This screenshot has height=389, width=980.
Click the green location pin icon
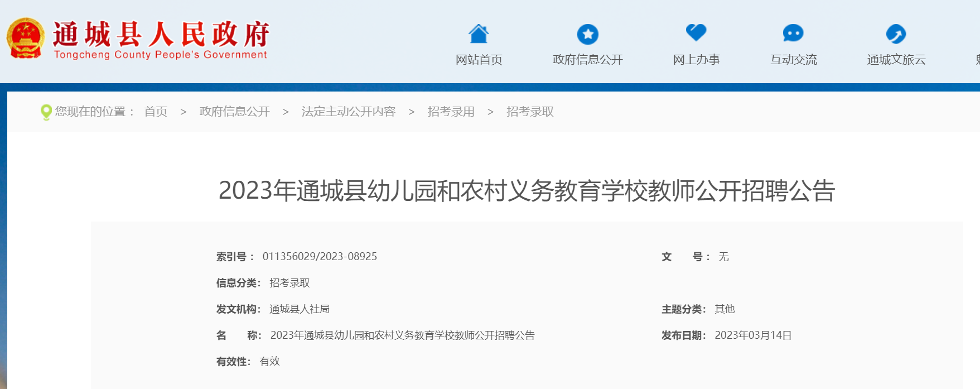(x=46, y=112)
